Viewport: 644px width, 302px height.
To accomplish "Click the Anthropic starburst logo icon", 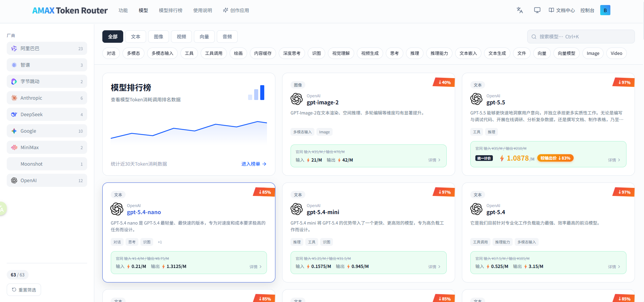I will point(14,98).
